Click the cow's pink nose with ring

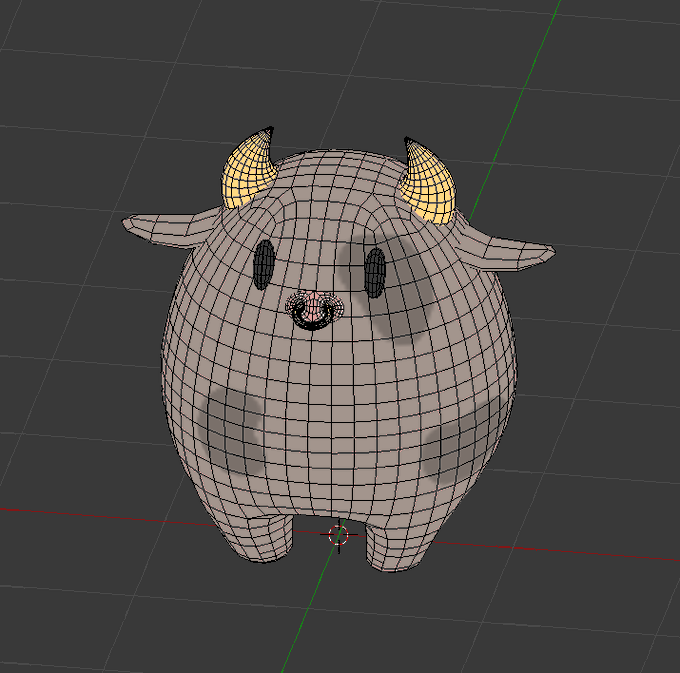pos(314,310)
